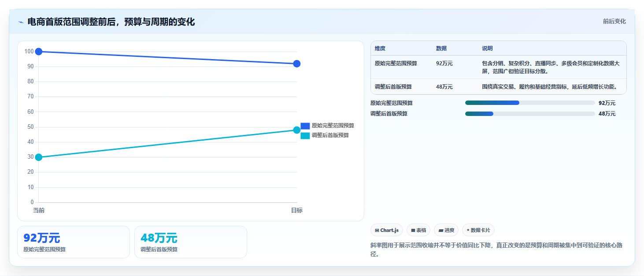Click the 调整后首版预算 table row label
This screenshot has width=644, height=276.
coord(393,87)
